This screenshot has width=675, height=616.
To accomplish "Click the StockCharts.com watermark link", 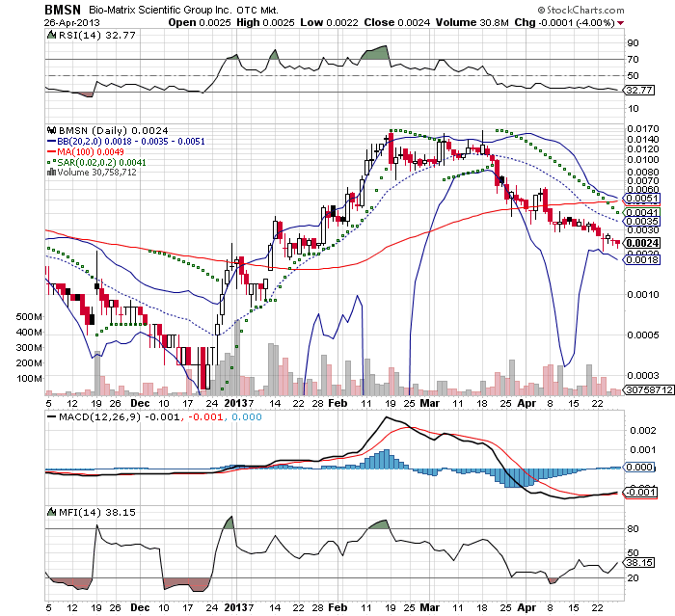I will (x=580, y=10).
